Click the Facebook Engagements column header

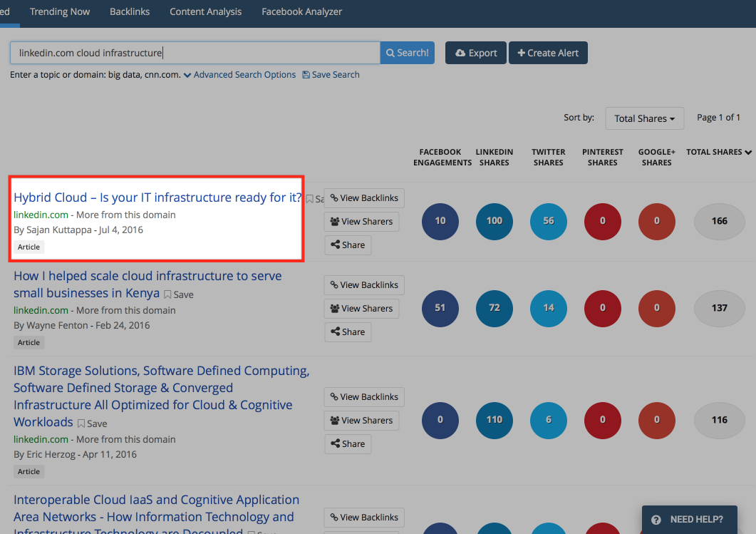(x=442, y=158)
